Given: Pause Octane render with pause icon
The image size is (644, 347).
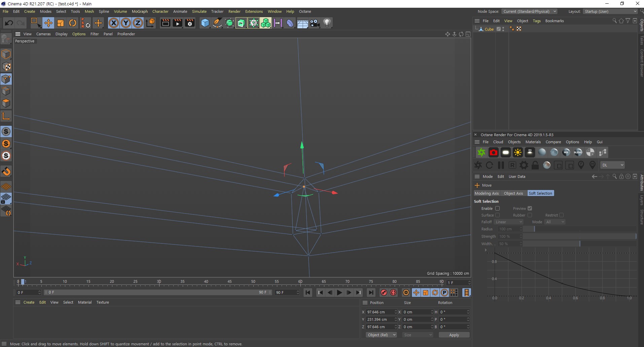Looking at the screenshot, I should coord(501,165).
